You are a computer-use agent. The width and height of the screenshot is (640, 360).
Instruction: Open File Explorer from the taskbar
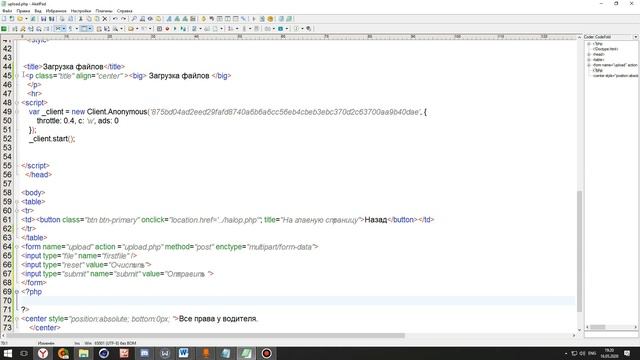(x=84, y=353)
